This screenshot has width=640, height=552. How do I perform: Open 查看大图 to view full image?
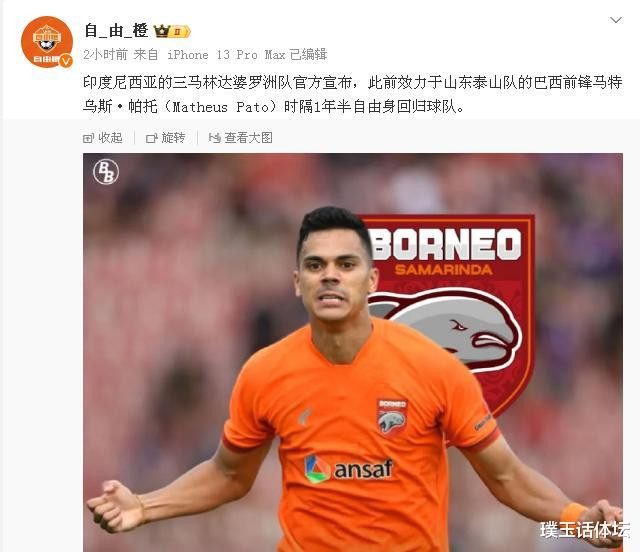tap(240, 138)
